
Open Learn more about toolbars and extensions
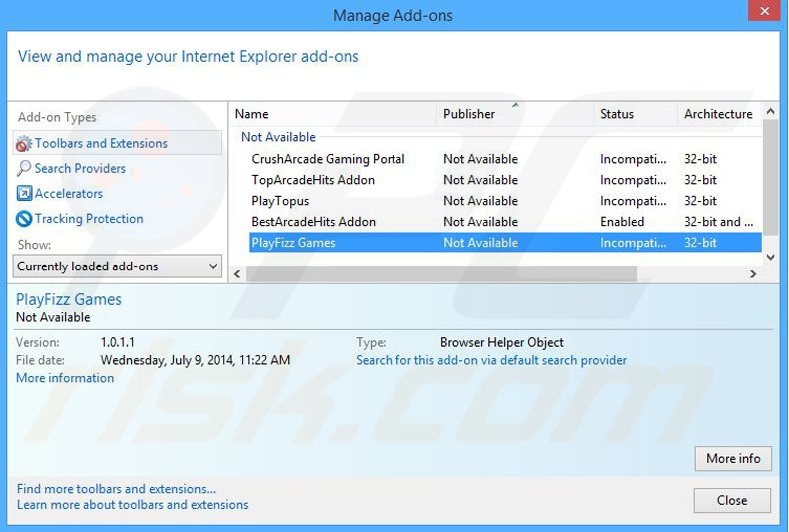click(133, 504)
